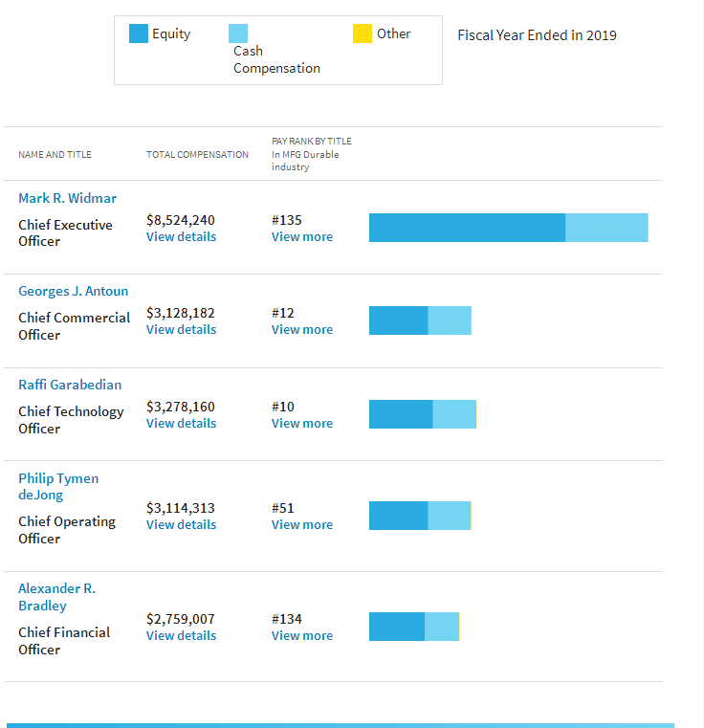This screenshot has width=704, height=728.
Task: Open Philip Tymen deJong profile link
Action: [x=58, y=487]
